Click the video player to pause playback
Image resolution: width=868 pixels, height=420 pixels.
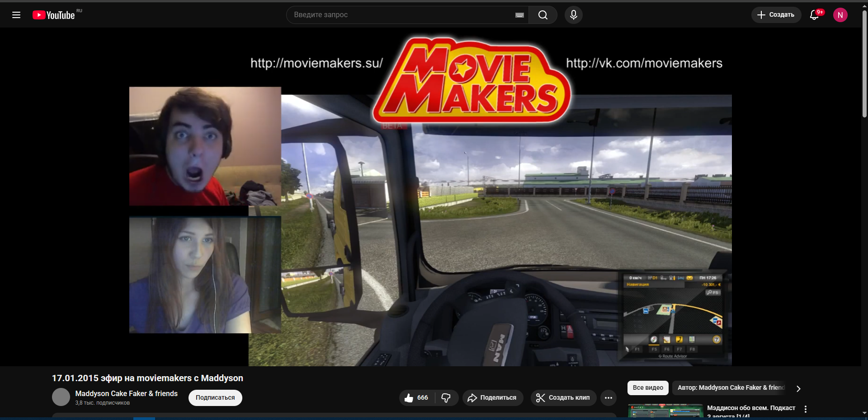tap(430, 197)
